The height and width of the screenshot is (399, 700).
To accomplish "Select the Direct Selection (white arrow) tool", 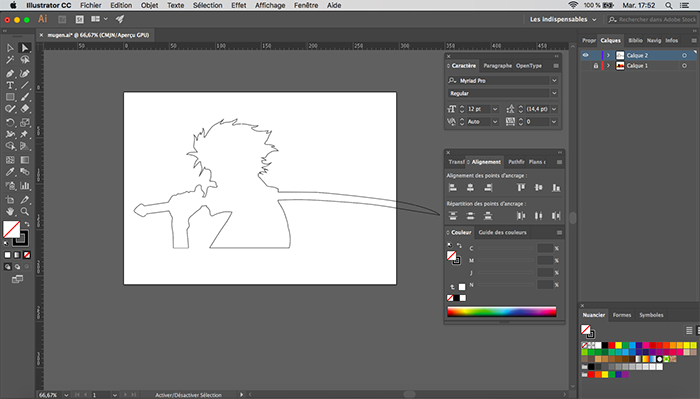I will (25, 48).
